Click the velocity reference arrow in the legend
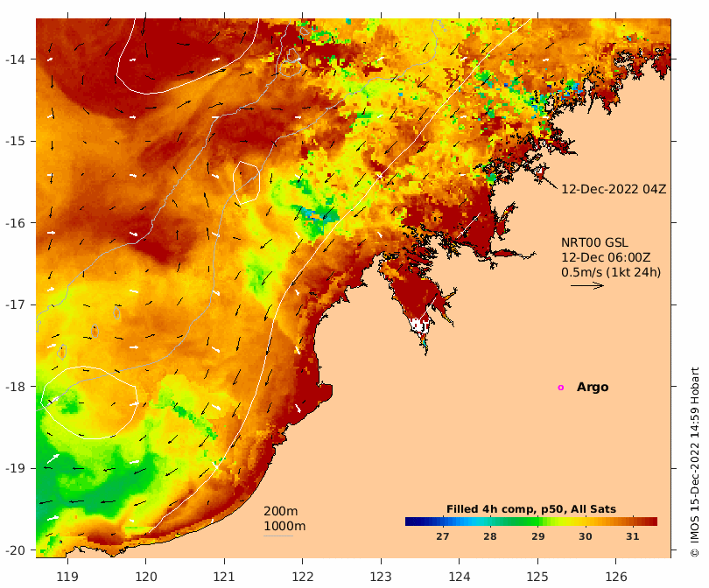Screen dimensions: 709x588 click(587, 285)
